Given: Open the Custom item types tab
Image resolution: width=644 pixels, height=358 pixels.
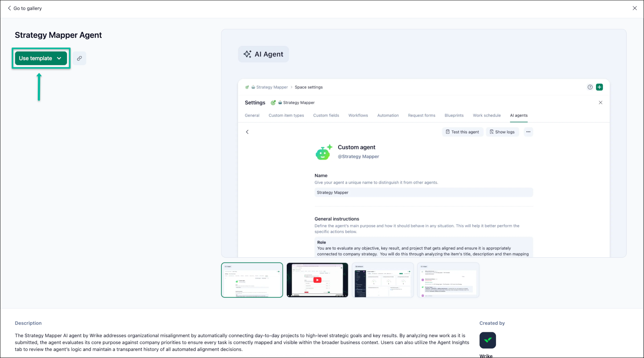Looking at the screenshot, I should 286,116.
